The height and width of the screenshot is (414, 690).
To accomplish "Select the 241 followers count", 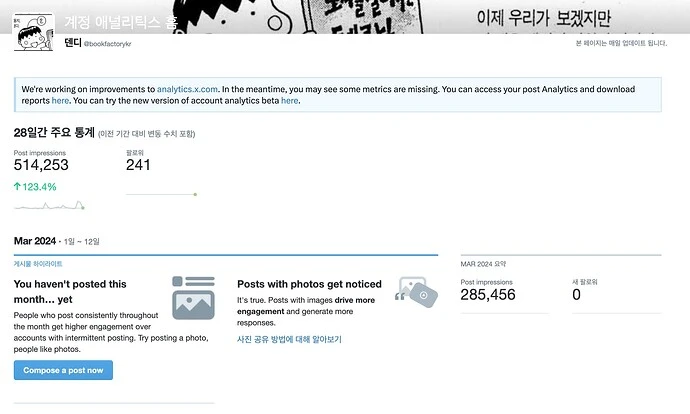I will pyautogui.click(x=138, y=165).
